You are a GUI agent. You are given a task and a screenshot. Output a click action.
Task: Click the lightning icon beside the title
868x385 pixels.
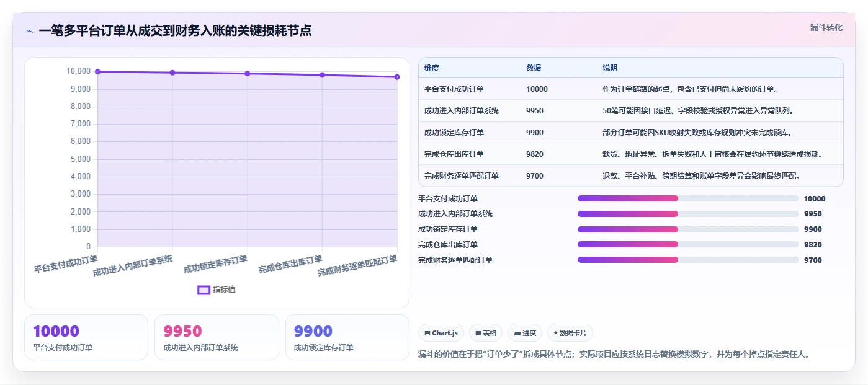pyautogui.click(x=29, y=30)
